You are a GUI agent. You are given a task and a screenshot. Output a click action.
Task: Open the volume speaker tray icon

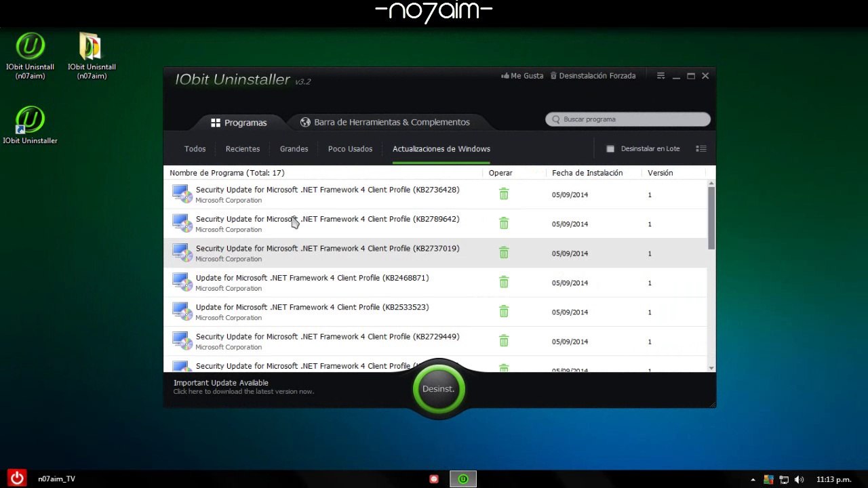(x=799, y=479)
